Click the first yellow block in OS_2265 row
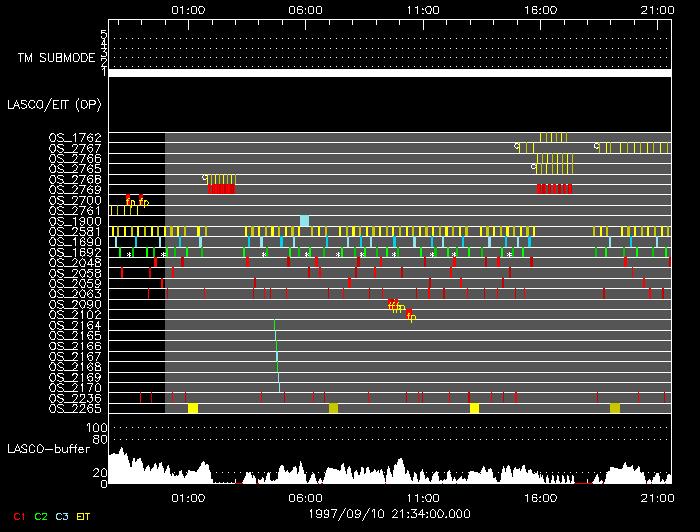This screenshot has height=532, width=700. (x=193, y=408)
